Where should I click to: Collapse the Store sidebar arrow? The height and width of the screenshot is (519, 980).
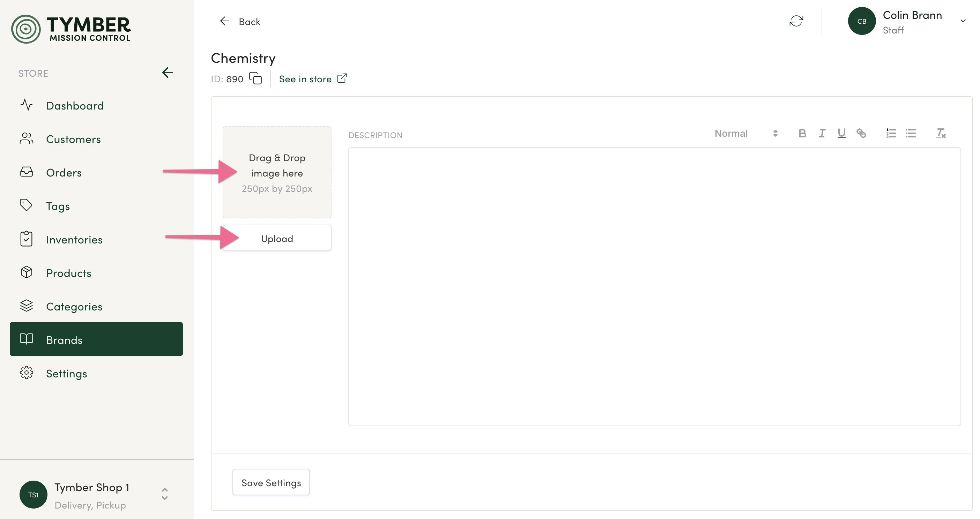click(168, 73)
